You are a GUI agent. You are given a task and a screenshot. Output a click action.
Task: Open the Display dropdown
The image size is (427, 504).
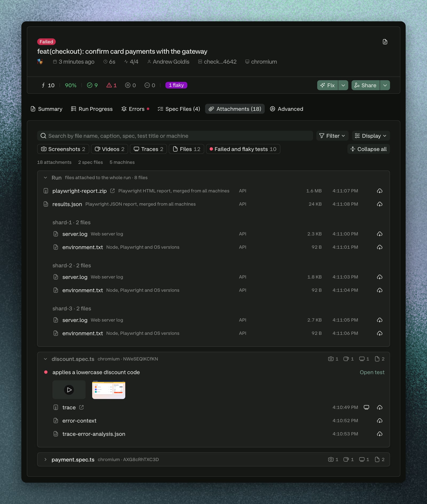pos(371,136)
